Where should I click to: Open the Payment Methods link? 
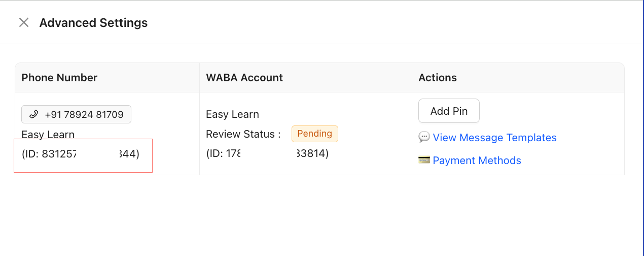click(x=477, y=161)
